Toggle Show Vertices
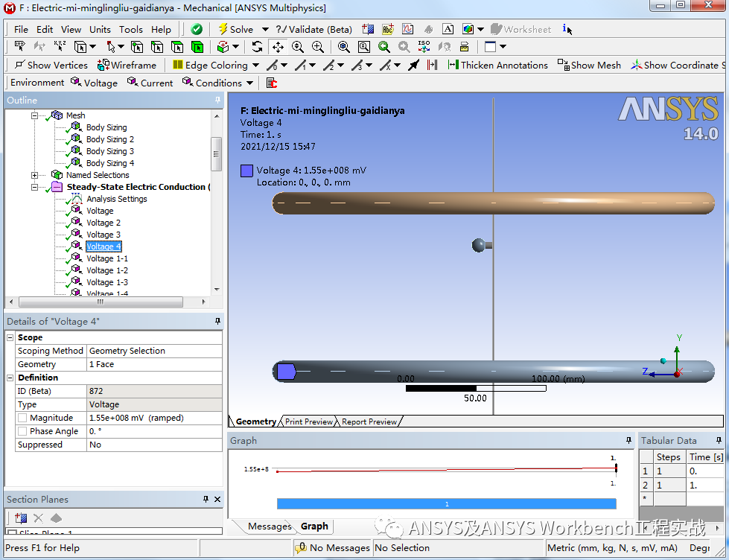Viewport: 729px width, 560px height. click(x=51, y=65)
